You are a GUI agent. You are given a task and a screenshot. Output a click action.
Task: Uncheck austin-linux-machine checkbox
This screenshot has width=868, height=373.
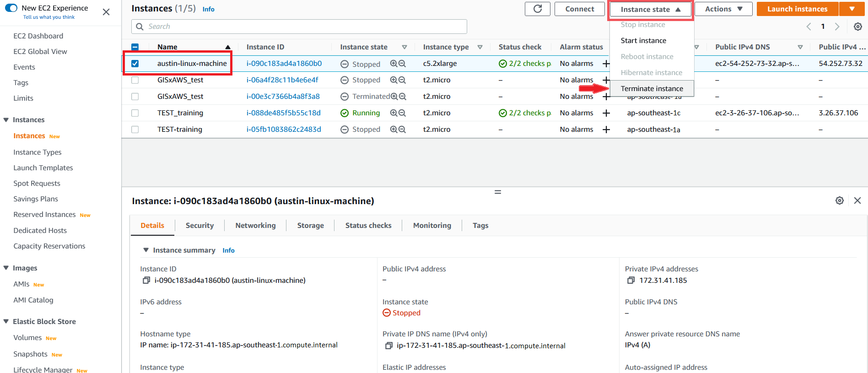pos(135,64)
